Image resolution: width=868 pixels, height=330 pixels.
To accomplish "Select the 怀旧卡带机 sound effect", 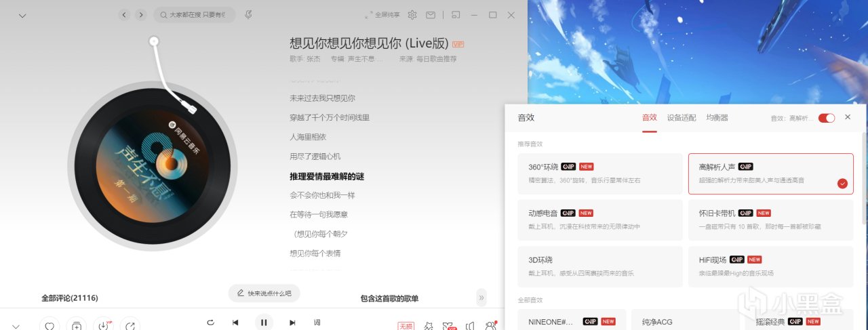I will [x=771, y=220].
